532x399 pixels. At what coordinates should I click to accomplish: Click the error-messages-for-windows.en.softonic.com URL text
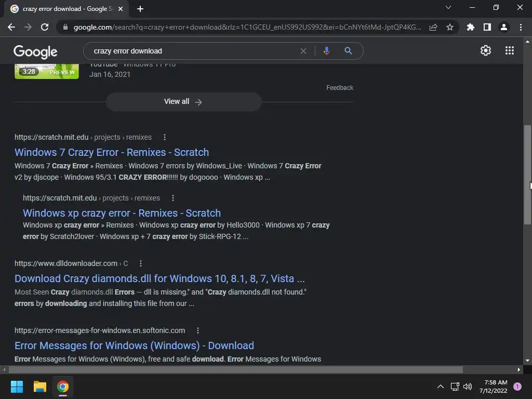click(100, 330)
